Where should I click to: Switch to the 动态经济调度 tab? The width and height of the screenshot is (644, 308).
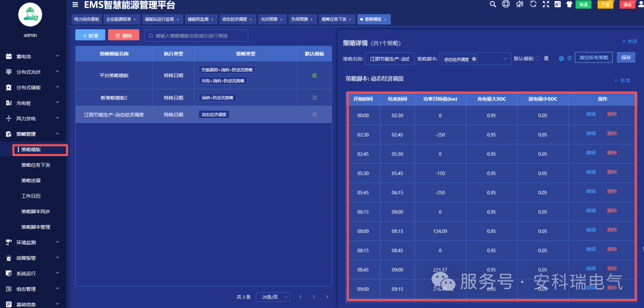(x=234, y=19)
